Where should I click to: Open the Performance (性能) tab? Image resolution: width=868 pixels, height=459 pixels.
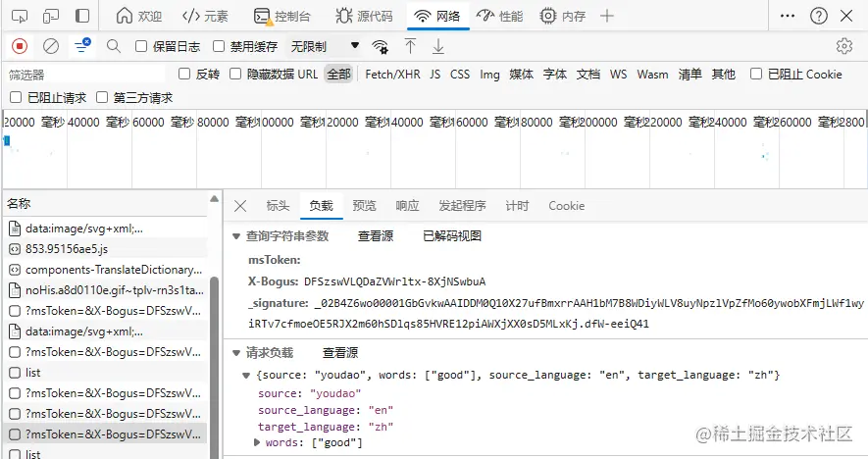(500, 16)
